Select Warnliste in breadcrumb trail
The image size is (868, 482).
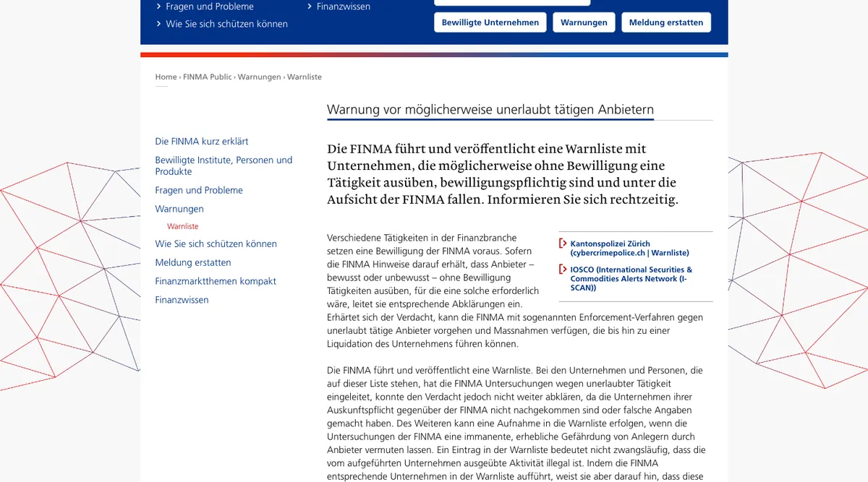[x=305, y=77]
